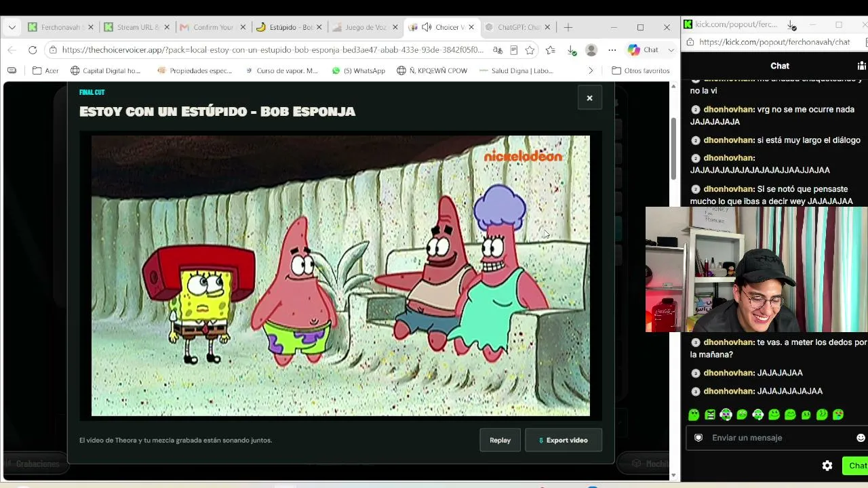Open the (5) WhatsApp bookmark
The width and height of the screenshot is (868, 488).
coord(358,70)
